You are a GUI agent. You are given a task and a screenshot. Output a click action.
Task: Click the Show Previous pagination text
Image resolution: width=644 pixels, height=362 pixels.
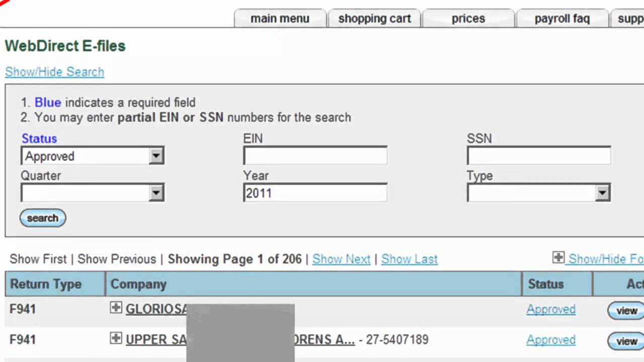click(117, 259)
